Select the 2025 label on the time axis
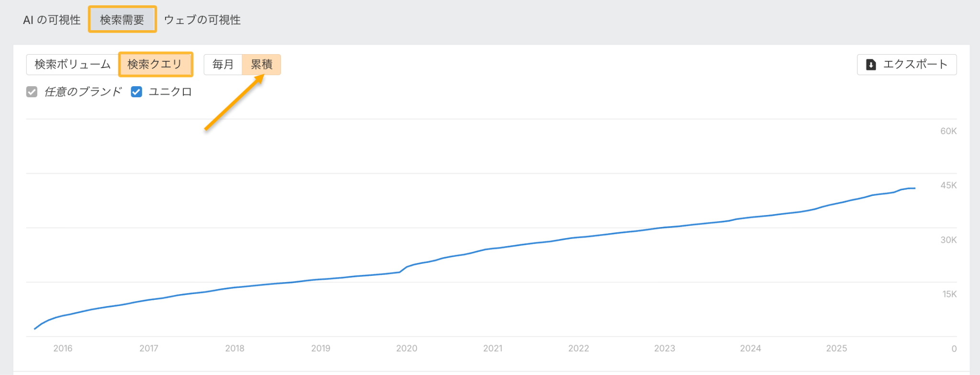The width and height of the screenshot is (980, 375). (836, 348)
